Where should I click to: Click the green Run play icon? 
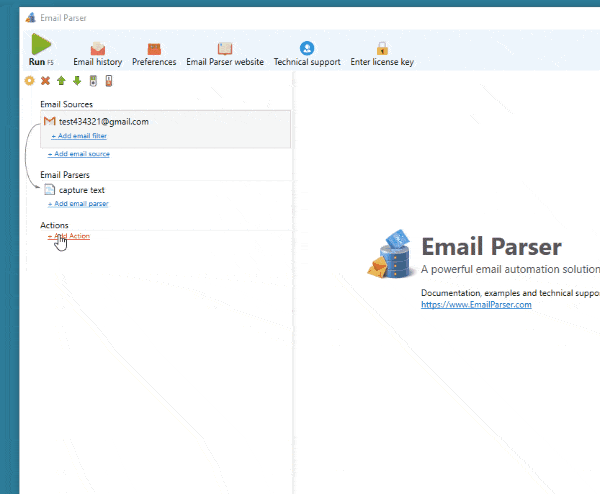(x=41, y=44)
